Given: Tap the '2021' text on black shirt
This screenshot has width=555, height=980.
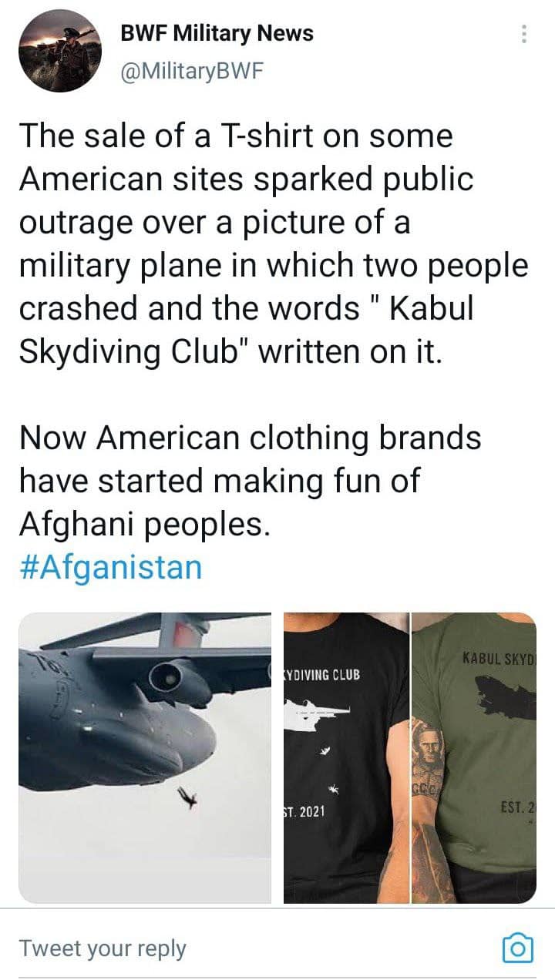Looking at the screenshot, I should [310, 811].
